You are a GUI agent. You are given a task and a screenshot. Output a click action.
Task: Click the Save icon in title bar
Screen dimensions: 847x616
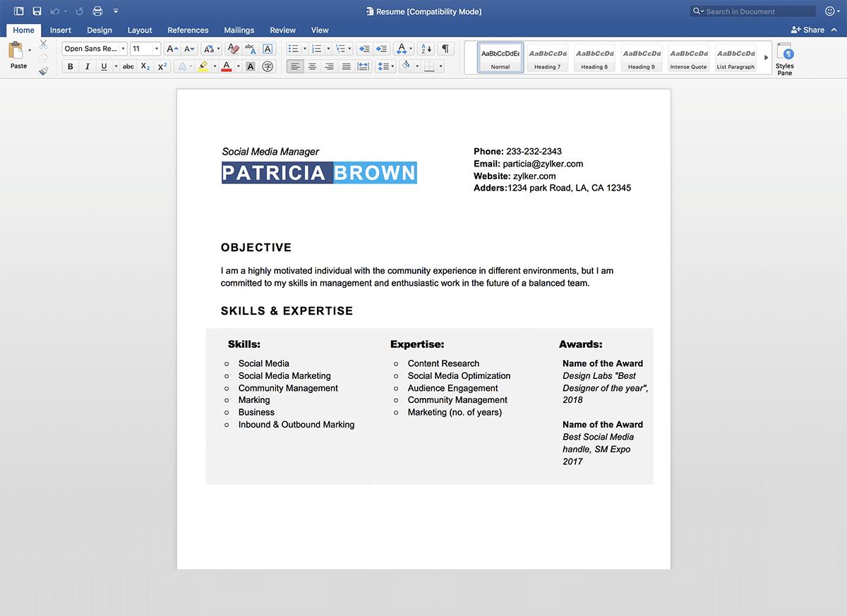[x=37, y=11]
